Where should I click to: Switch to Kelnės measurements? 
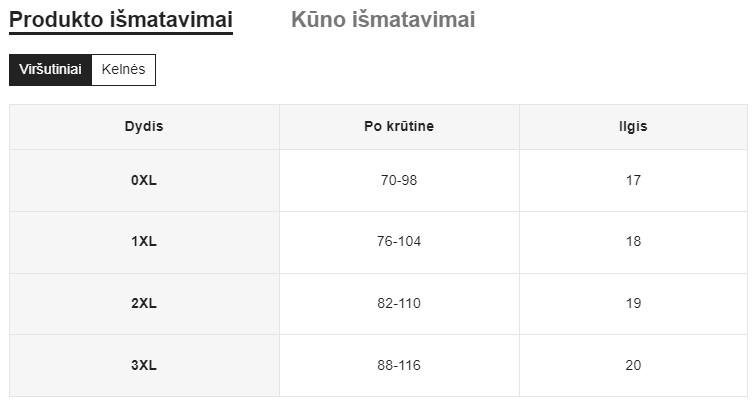click(x=124, y=70)
